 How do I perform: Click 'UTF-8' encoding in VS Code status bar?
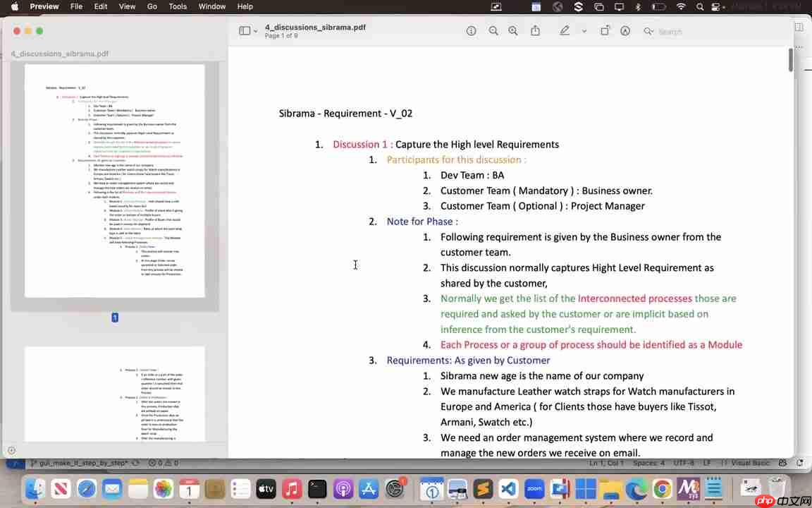click(684, 463)
